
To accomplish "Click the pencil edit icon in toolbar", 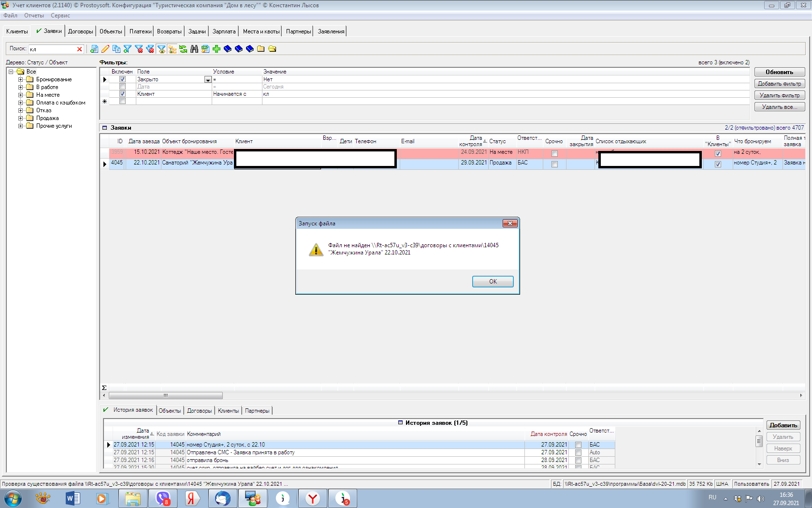I will coord(105,49).
